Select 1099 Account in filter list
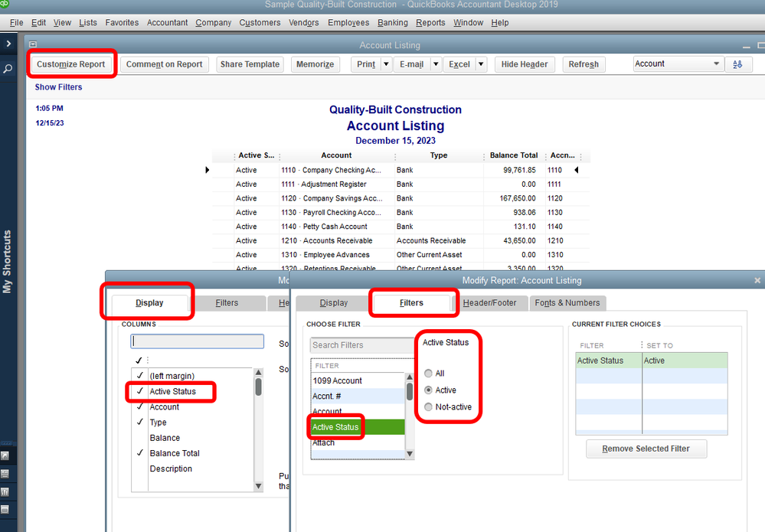765x532 pixels. (x=358, y=380)
